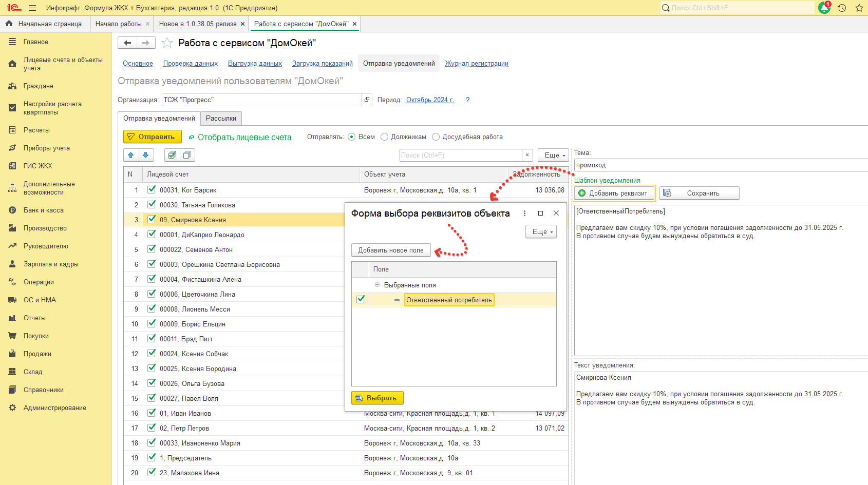Screen dimensions: 868x485
Task: Open Зарплата и кадры sidebar section
Action: coord(55,264)
